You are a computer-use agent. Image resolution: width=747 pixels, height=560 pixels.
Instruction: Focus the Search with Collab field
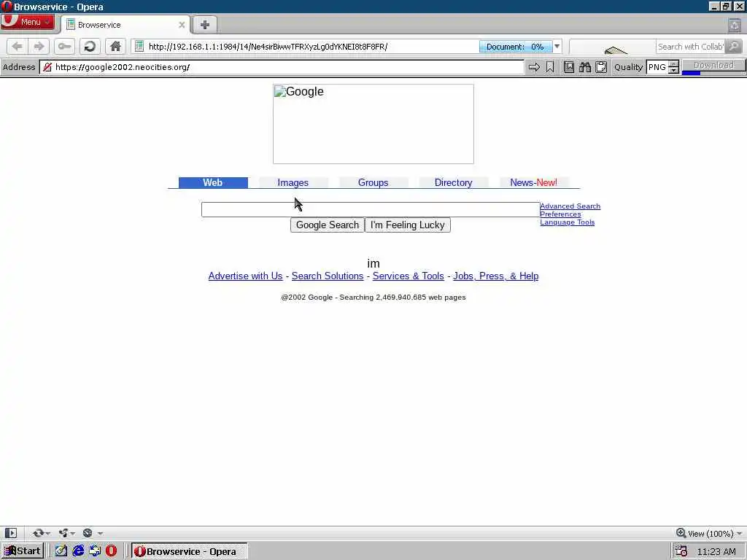coord(690,46)
